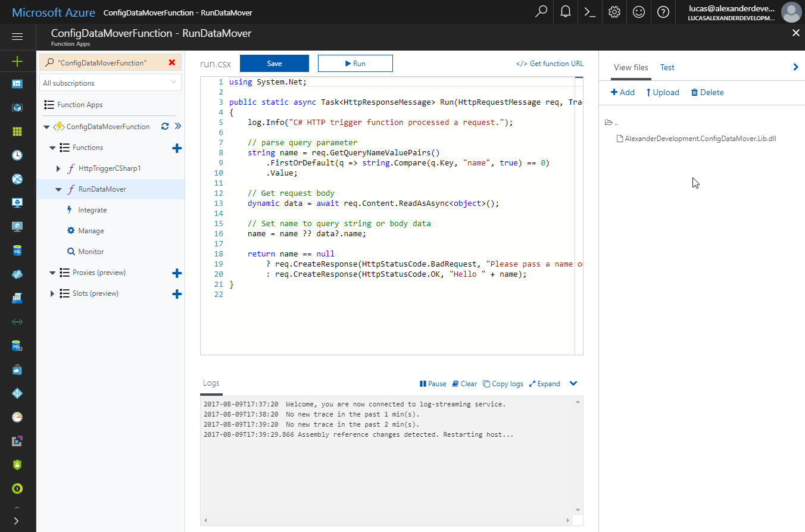The image size is (805, 532).
Task: Close the function blade with X
Action: pyautogui.click(x=796, y=33)
